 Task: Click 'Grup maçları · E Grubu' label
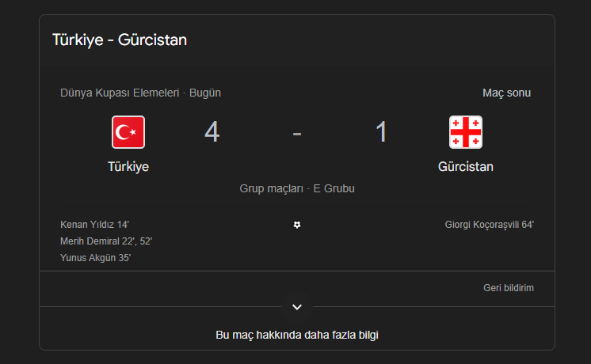pos(297,189)
